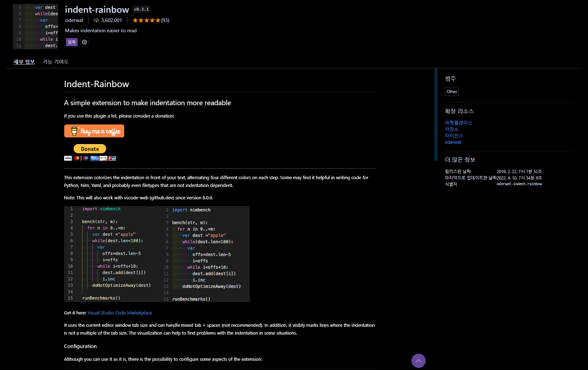Open the 세부 정보 details tab
588x370 pixels.
[x=24, y=62]
